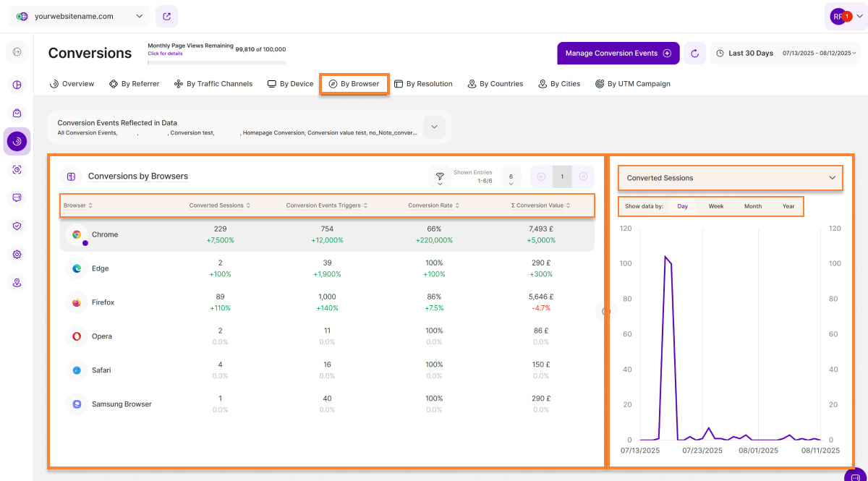Viewport: 868px width, 481px height.
Task: Switch to the By Countries tab
Action: click(495, 84)
